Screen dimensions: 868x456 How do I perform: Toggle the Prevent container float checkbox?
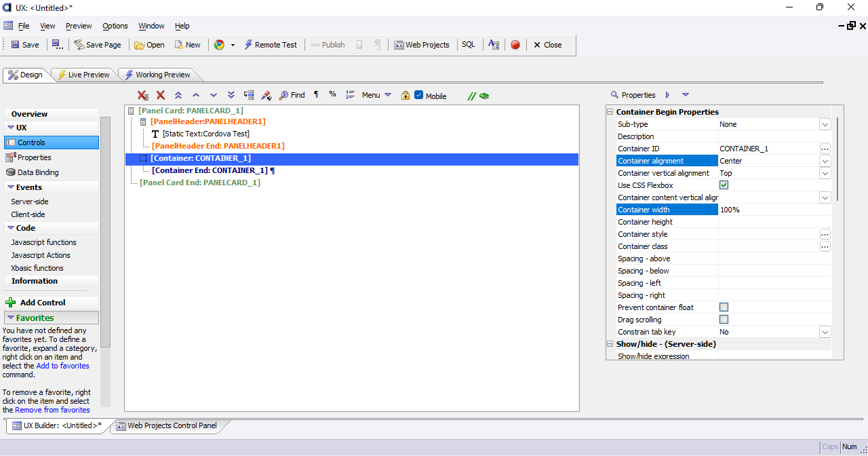[724, 307]
